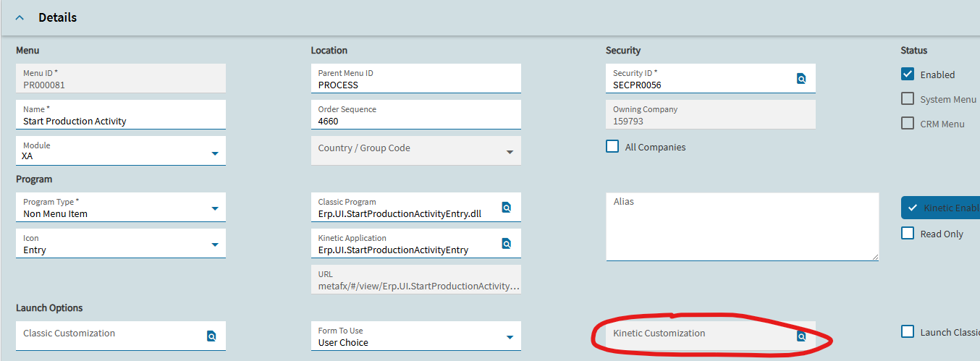Tick the Launch Classic checkbox

[x=908, y=331]
